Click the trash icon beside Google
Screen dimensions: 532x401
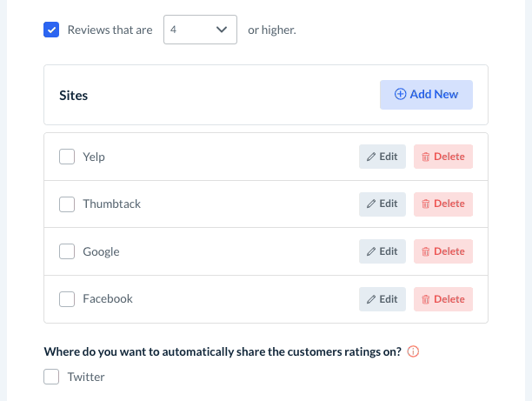[x=426, y=251]
